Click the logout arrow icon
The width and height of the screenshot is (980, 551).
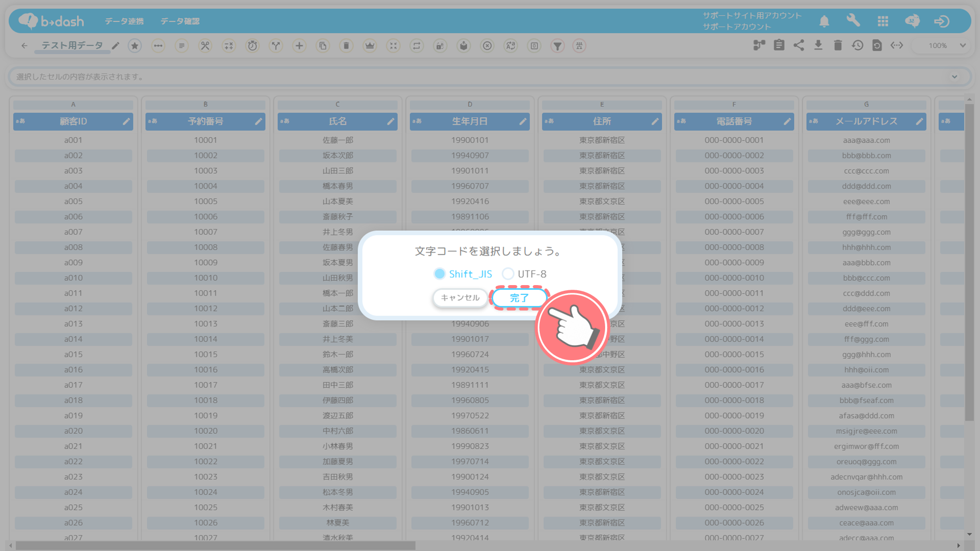tap(942, 21)
